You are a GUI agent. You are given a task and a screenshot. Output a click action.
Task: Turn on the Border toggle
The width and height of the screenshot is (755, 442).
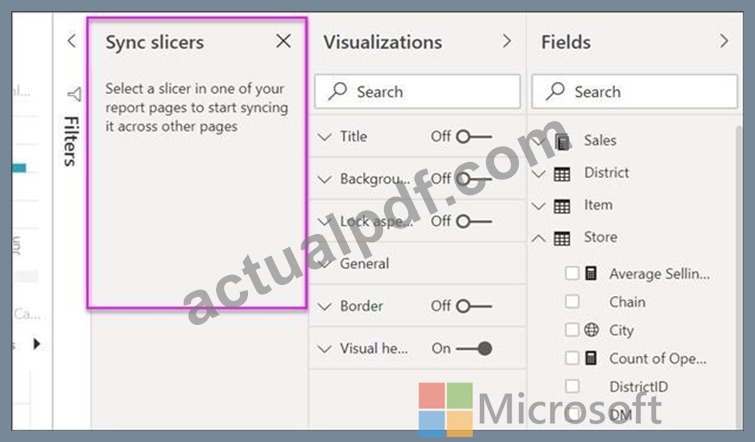pos(474,306)
